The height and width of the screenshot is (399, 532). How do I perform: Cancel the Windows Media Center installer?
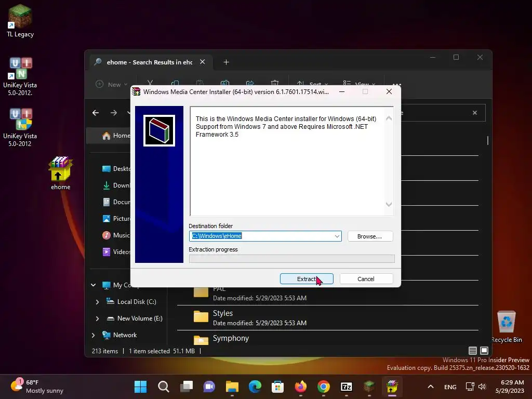coord(366,279)
